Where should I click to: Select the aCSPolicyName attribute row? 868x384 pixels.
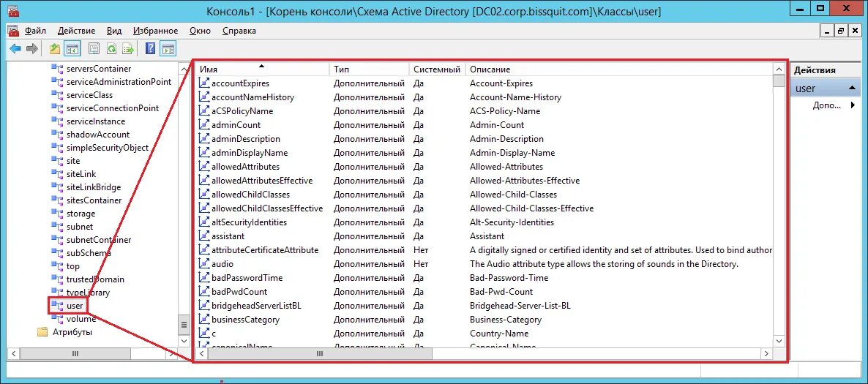[x=485, y=111]
